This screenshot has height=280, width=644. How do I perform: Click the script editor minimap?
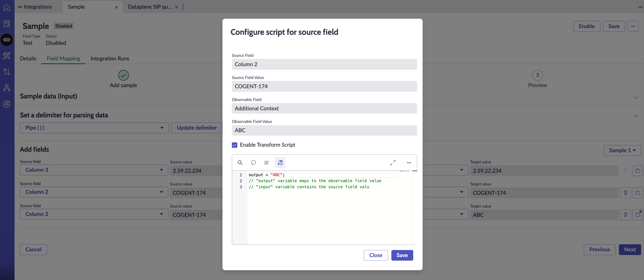pyautogui.click(x=405, y=172)
